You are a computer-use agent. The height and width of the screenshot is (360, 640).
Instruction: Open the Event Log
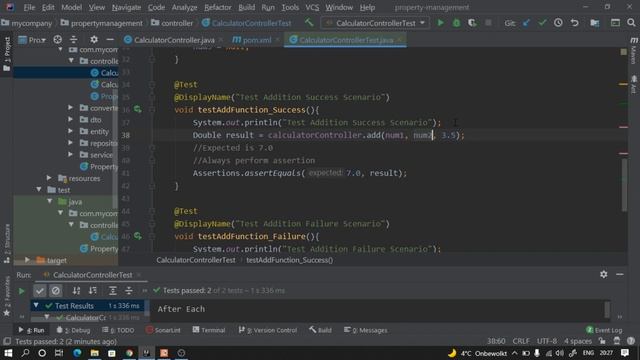(x=604, y=330)
